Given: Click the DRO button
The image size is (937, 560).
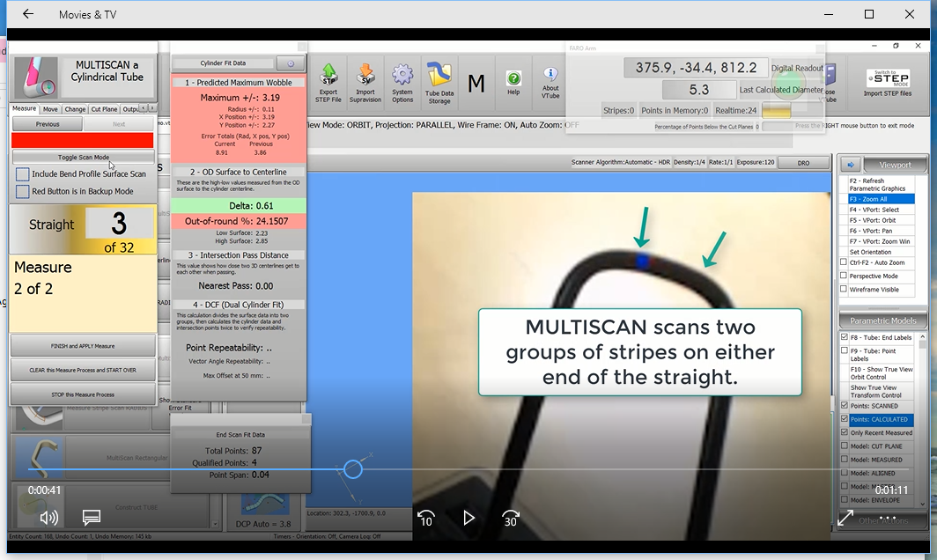Looking at the screenshot, I should 804,163.
